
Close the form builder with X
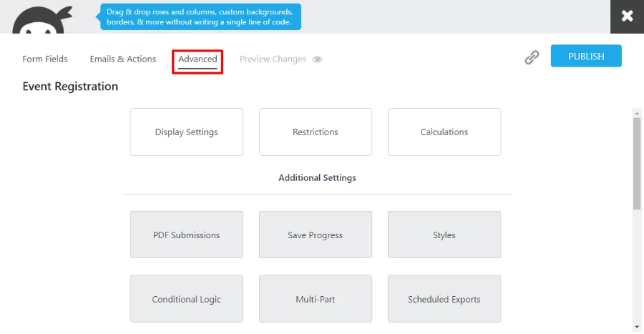[627, 16]
